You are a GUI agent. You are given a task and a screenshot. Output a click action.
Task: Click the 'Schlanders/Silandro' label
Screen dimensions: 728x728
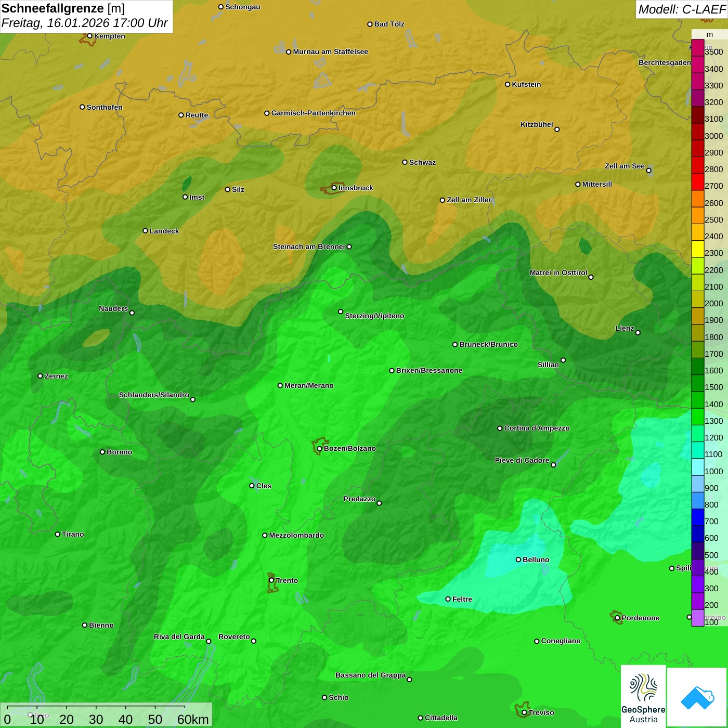coord(154,395)
